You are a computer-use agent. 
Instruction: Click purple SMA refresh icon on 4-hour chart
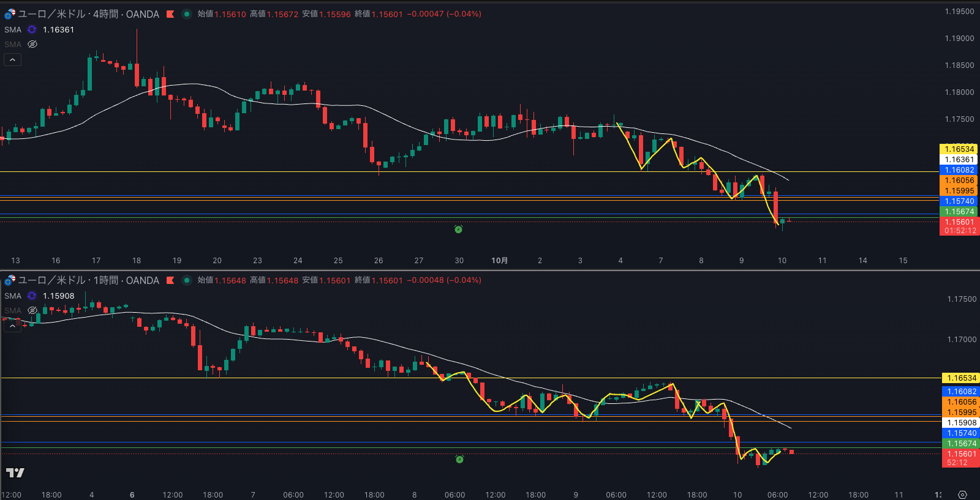(32, 29)
